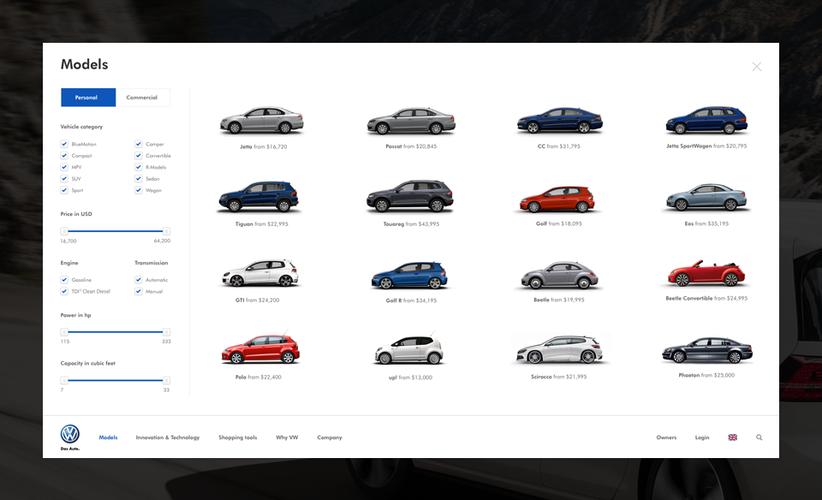Toggle the Automatic transmission checkbox
The width and height of the screenshot is (822, 500).
139,280
